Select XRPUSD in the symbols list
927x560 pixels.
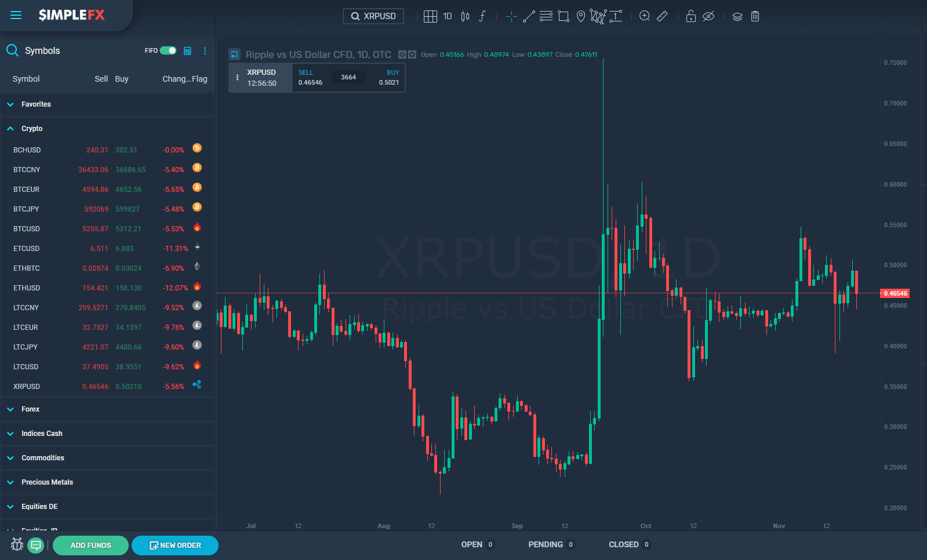click(108, 386)
